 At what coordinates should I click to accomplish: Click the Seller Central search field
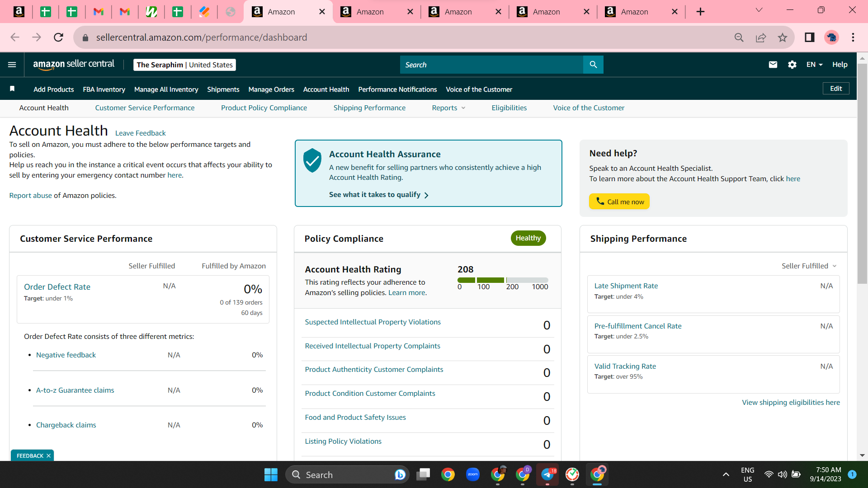(491, 65)
